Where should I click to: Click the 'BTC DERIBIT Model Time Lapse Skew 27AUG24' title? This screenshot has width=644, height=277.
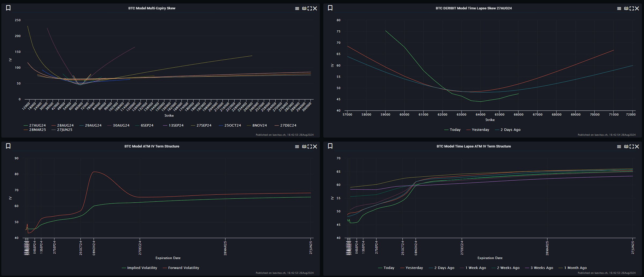tap(474, 8)
